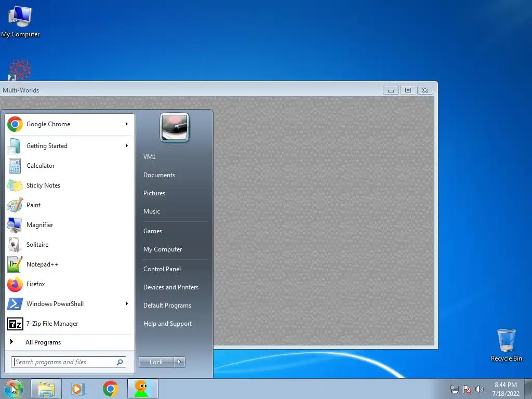
Task: Expand Windows PowerShell jump list arrow
Action: click(x=127, y=303)
